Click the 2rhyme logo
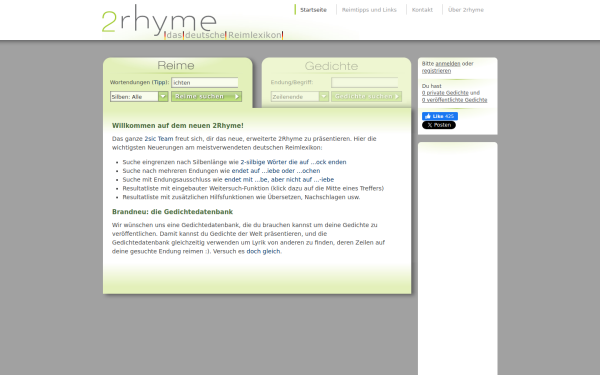The width and height of the screenshot is (600, 375). 159,20
